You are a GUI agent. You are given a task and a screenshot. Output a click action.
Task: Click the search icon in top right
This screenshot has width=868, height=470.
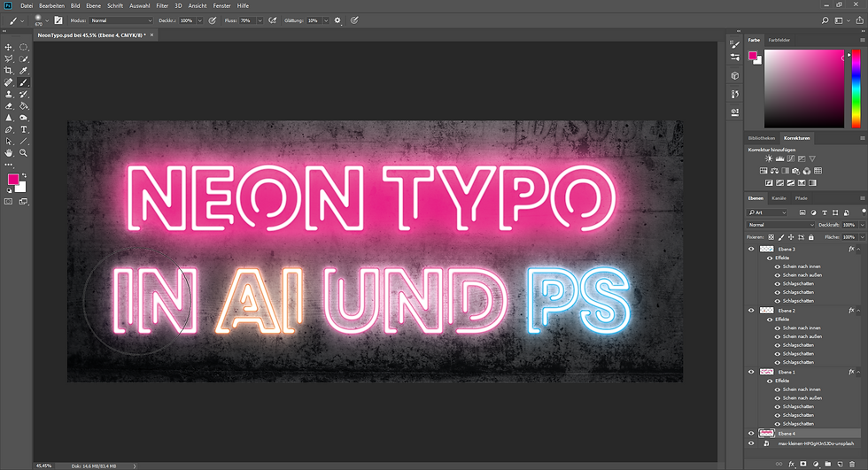pos(825,20)
